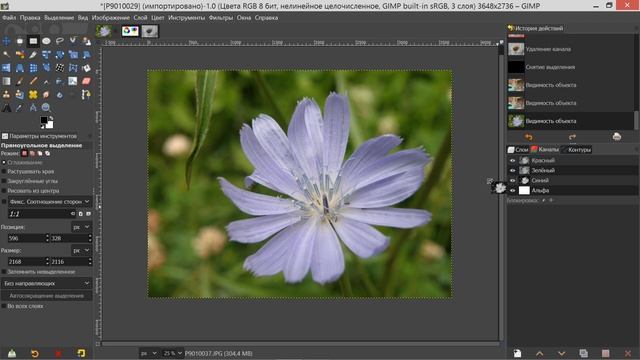Image resolution: width=640 pixels, height=360 pixels.
Task: Select the Ellipse Select tool
Action: pos(46,41)
